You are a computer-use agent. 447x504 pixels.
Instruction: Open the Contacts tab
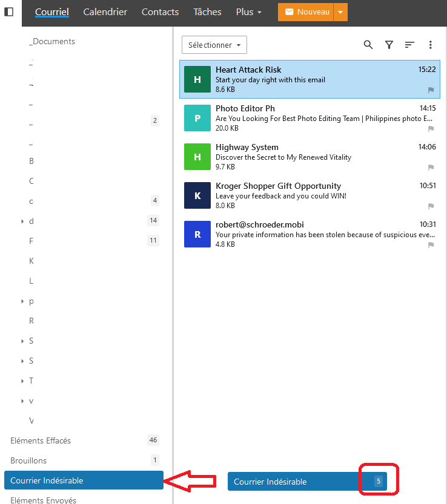click(x=160, y=12)
